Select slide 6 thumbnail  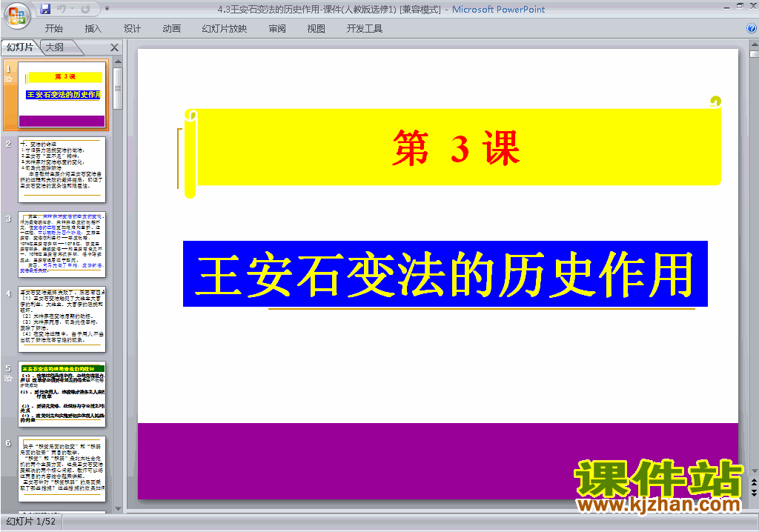62,469
